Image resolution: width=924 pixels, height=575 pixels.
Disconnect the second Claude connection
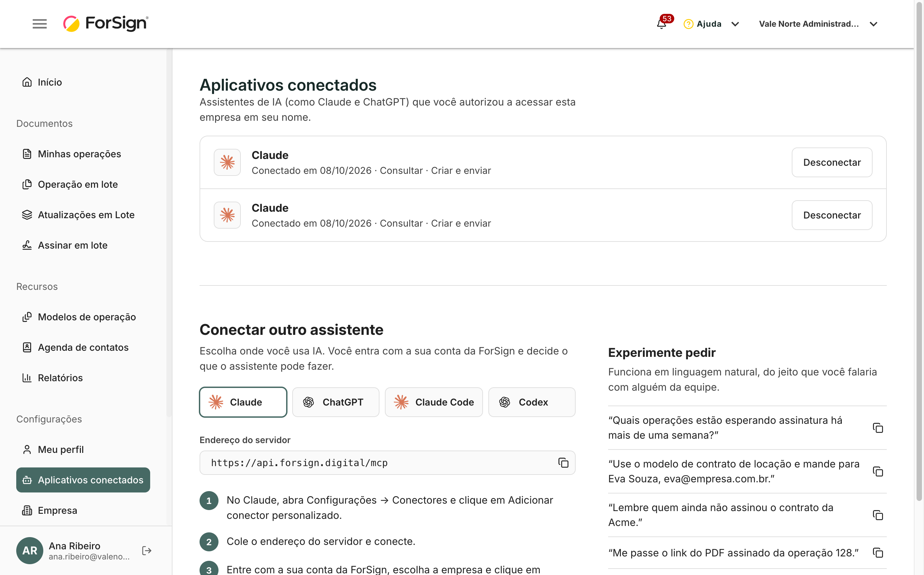(x=832, y=215)
